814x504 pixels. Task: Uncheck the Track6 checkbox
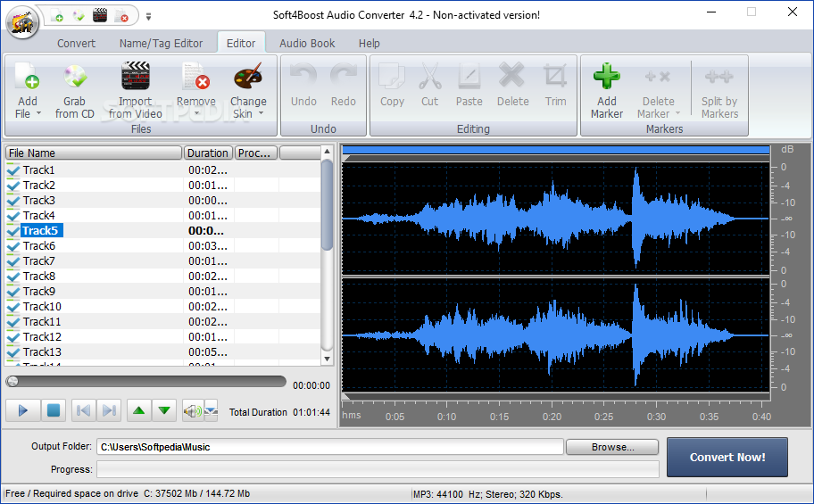[13, 246]
